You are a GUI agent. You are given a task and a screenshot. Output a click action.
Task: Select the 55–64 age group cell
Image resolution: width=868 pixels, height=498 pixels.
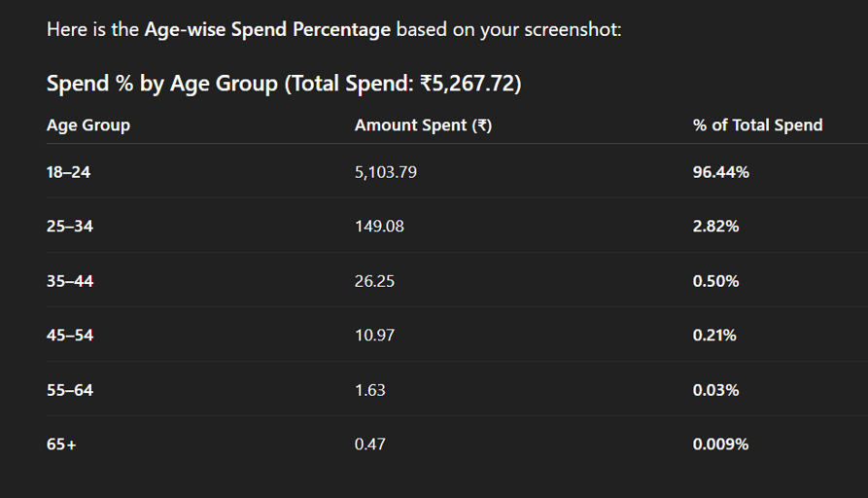coord(70,390)
